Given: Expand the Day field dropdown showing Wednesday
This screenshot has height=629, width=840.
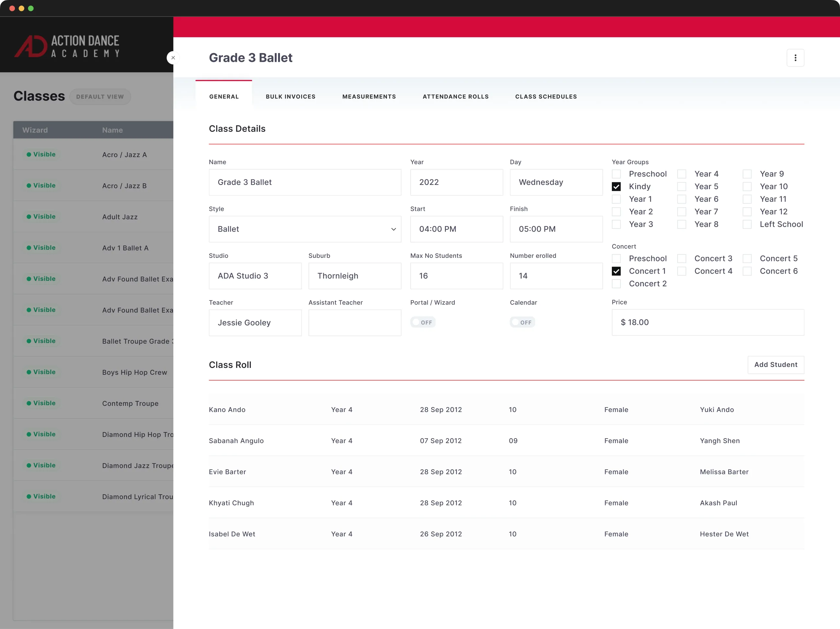Looking at the screenshot, I should click(556, 182).
